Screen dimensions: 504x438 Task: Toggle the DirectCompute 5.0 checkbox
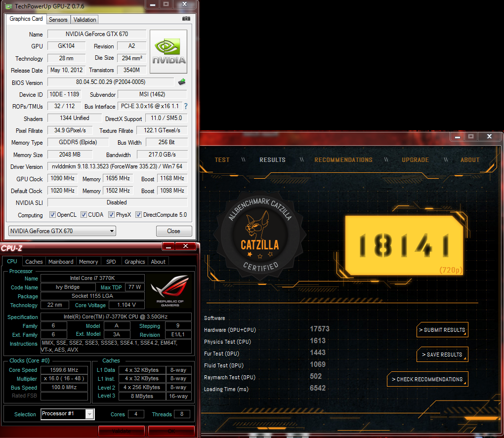pyautogui.click(x=138, y=214)
